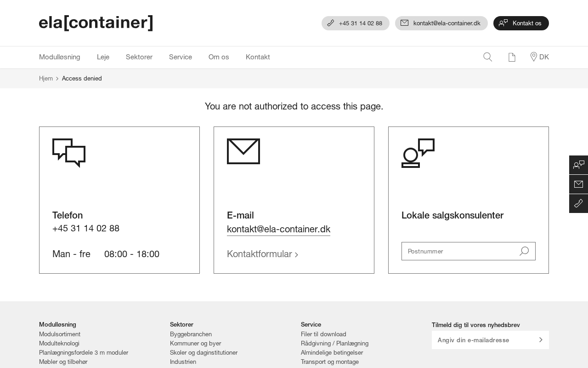Open Modulsortiment footer link
The image size is (588, 368).
point(60,334)
